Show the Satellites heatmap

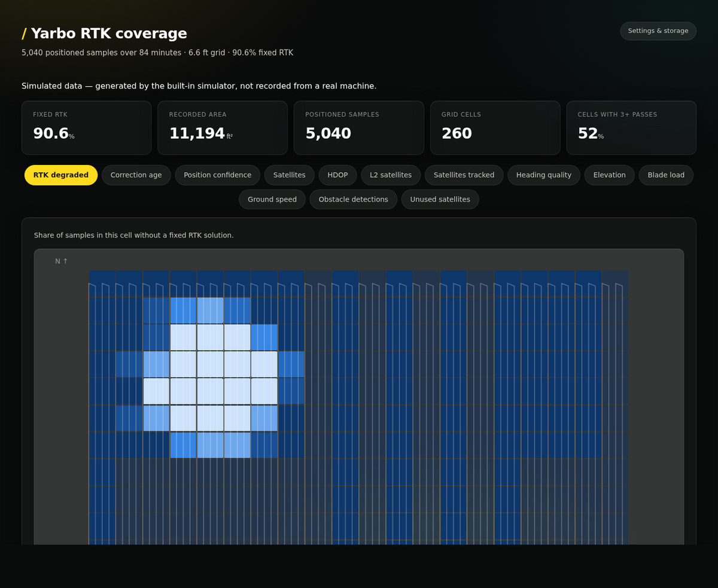pos(290,175)
